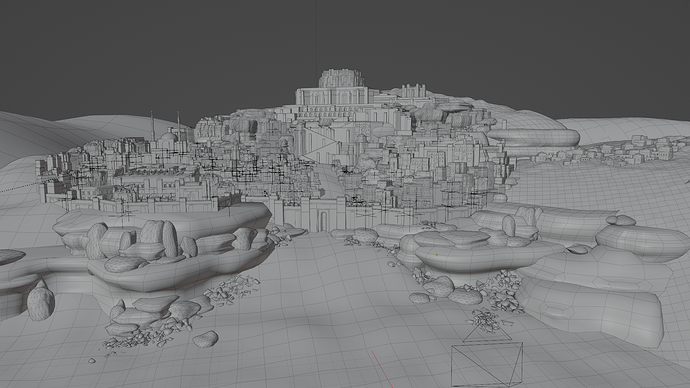Select the large flat disc-shaped rock beside the citadel
The image size is (690, 388).
(x=533, y=138)
